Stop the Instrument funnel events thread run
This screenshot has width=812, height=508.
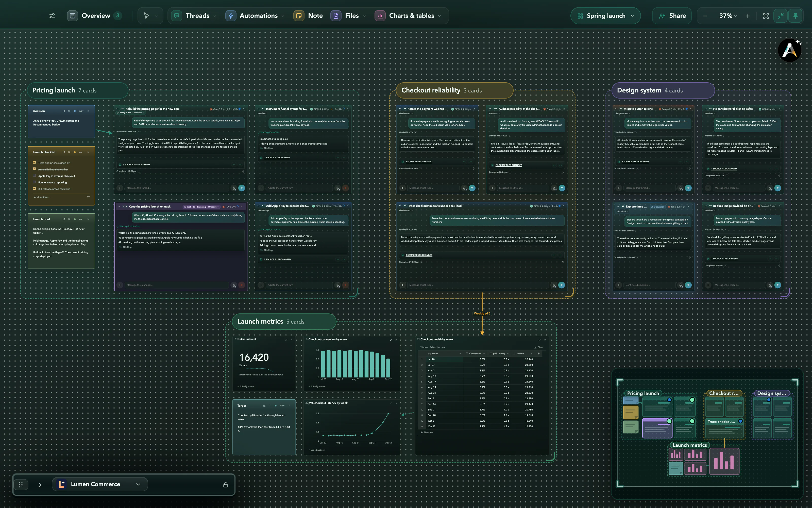(345, 188)
